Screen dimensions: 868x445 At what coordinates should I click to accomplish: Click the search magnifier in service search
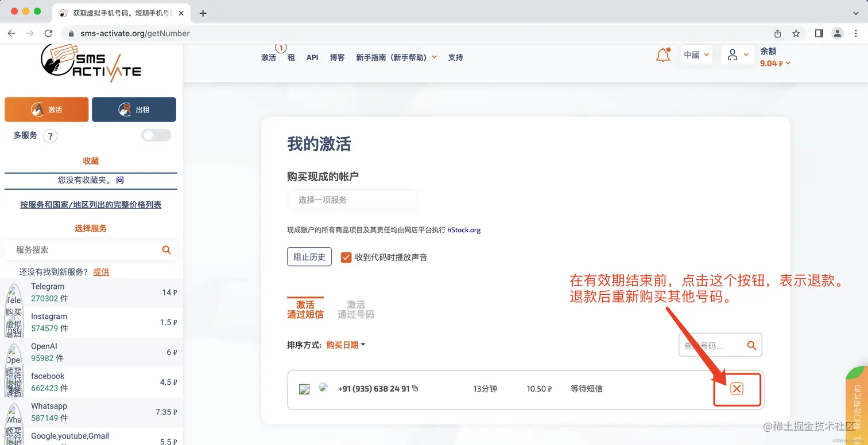(166, 249)
